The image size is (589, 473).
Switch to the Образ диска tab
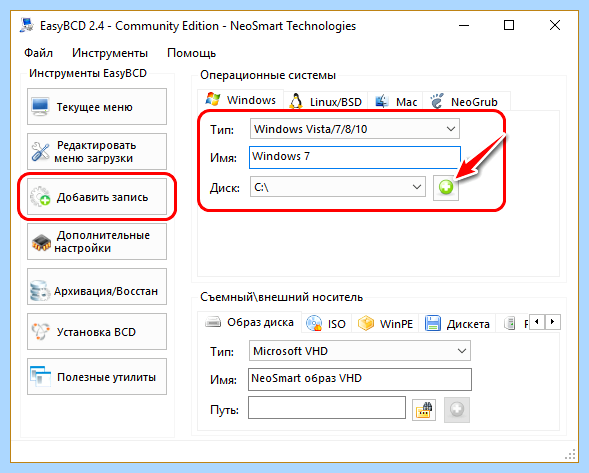[249, 322]
